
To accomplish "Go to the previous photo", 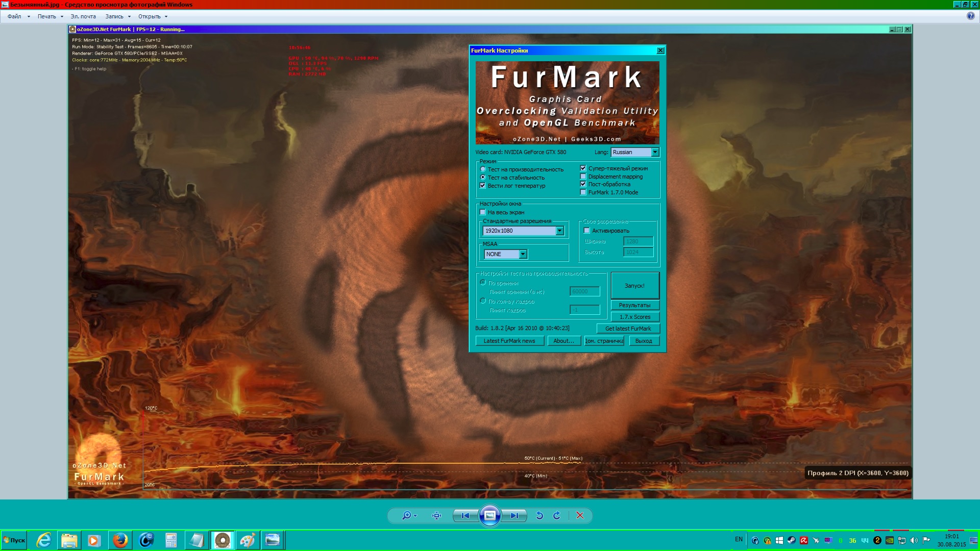I will click(x=465, y=516).
